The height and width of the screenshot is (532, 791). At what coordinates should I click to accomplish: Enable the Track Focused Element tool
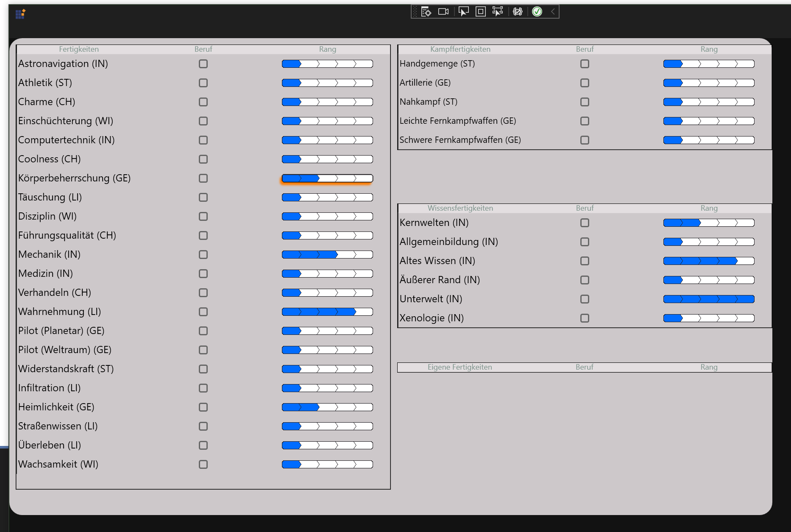tap(498, 11)
